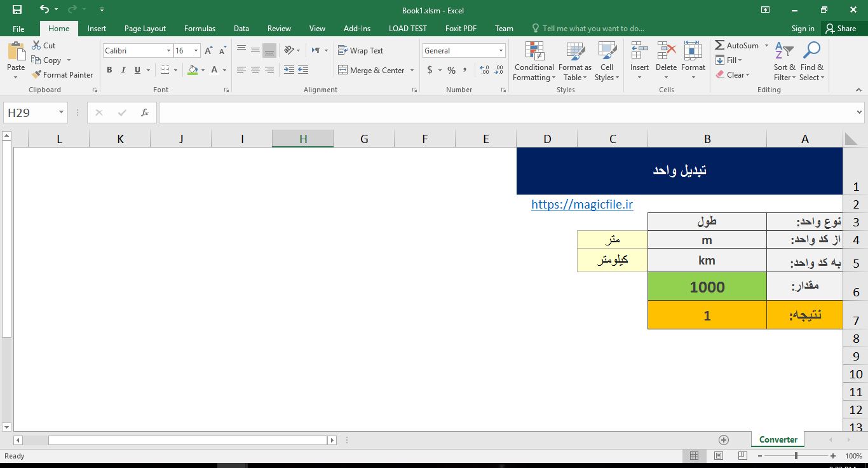Image resolution: width=868 pixels, height=468 pixels.
Task: Open the Merge & Center dropdown arrow
Action: pos(412,71)
